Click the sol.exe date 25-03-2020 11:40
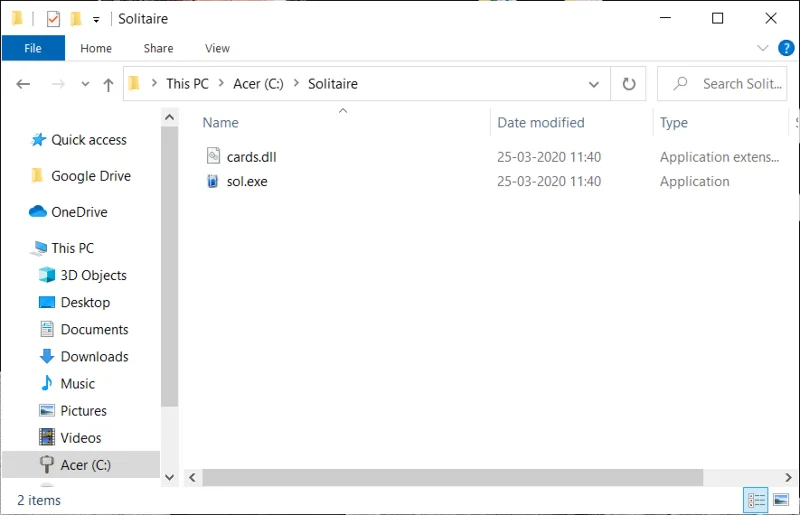The image size is (800, 515). (x=549, y=181)
